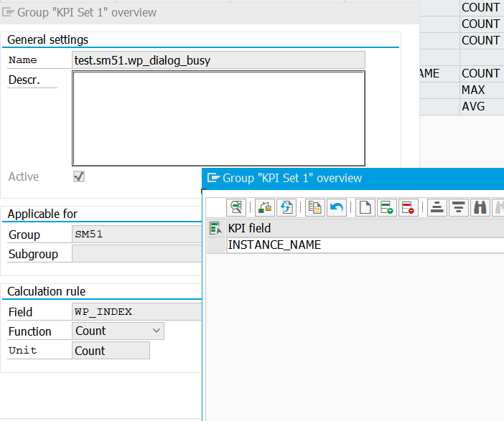Click the Copy text toolbar icon

314,208
